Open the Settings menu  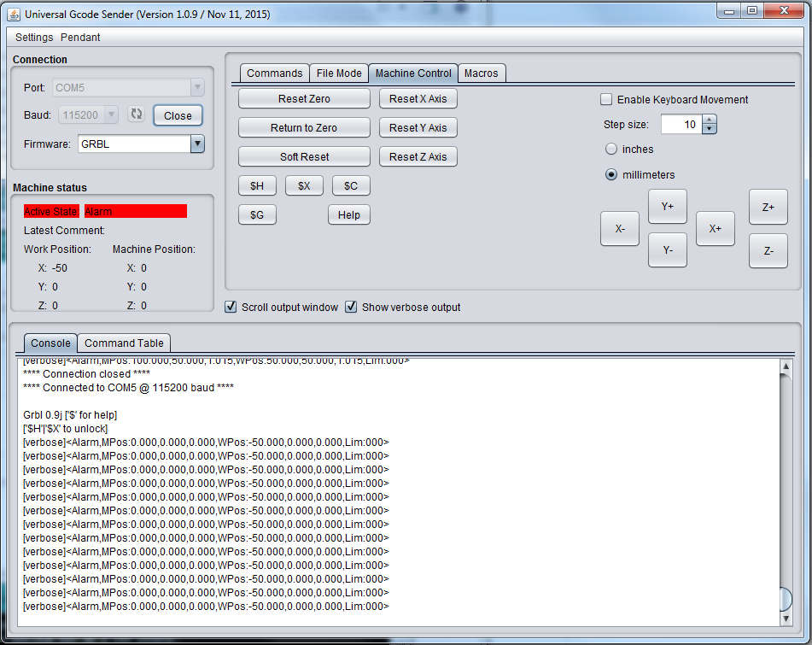point(34,38)
